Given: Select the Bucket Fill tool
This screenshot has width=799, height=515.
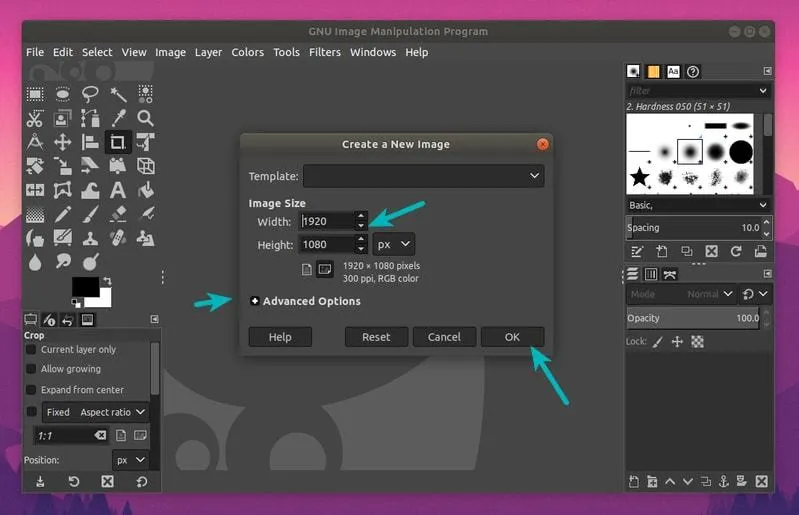Looking at the screenshot, I should coord(146,191).
